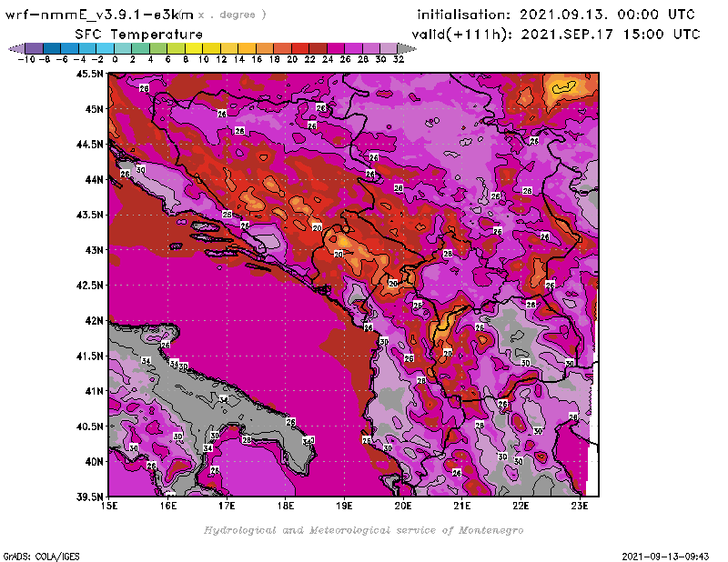Image resolution: width=728 pixels, height=562 pixels.
Task: Click the '22E' longitude axis label
Action: pyautogui.click(x=521, y=507)
